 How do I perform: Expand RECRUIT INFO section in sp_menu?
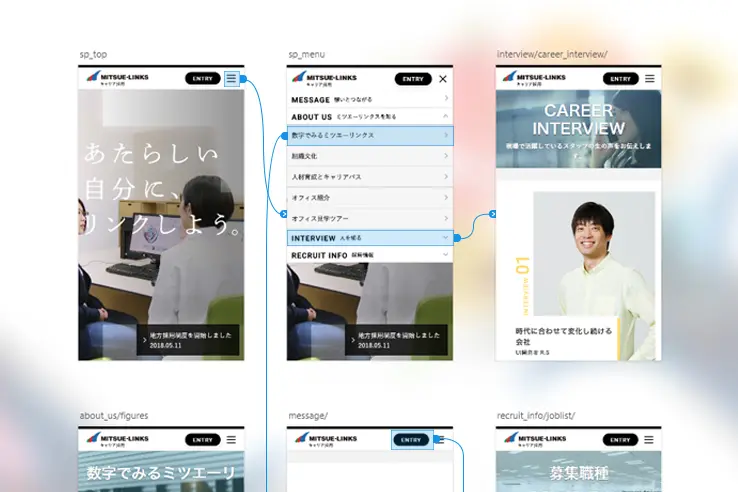coord(370,255)
